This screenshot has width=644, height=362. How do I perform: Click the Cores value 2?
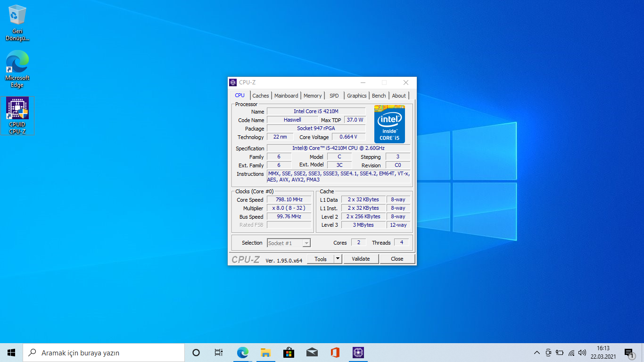point(358,242)
